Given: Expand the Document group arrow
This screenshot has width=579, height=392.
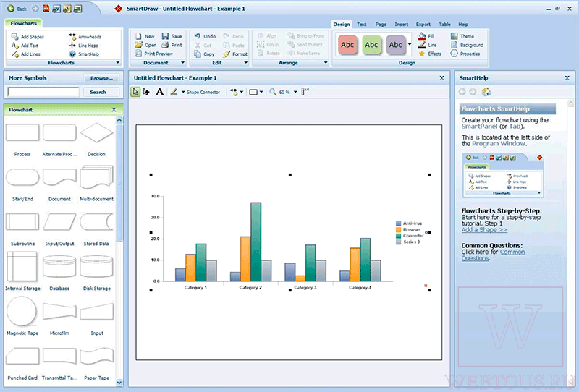Looking at the screenshot, I should [x=182, y=63].
